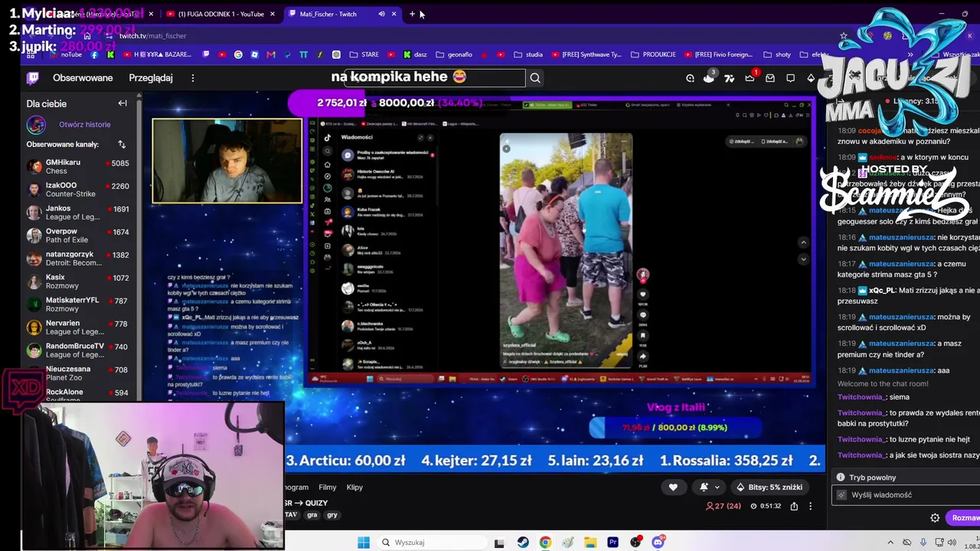The image size is (980, 551).
Task: Open Twitch notifications crown icon with badge
Action: tap(750, 77)
